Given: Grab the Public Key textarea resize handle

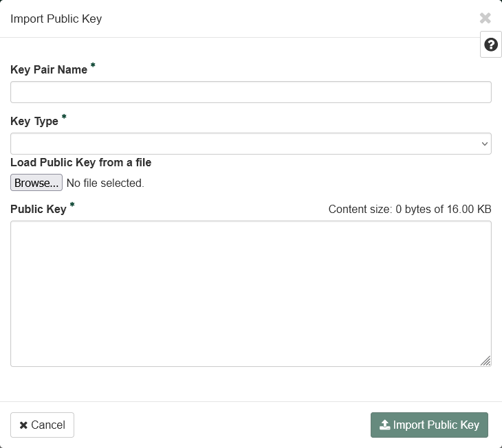Looking at the screenshot, I should 485,361.
